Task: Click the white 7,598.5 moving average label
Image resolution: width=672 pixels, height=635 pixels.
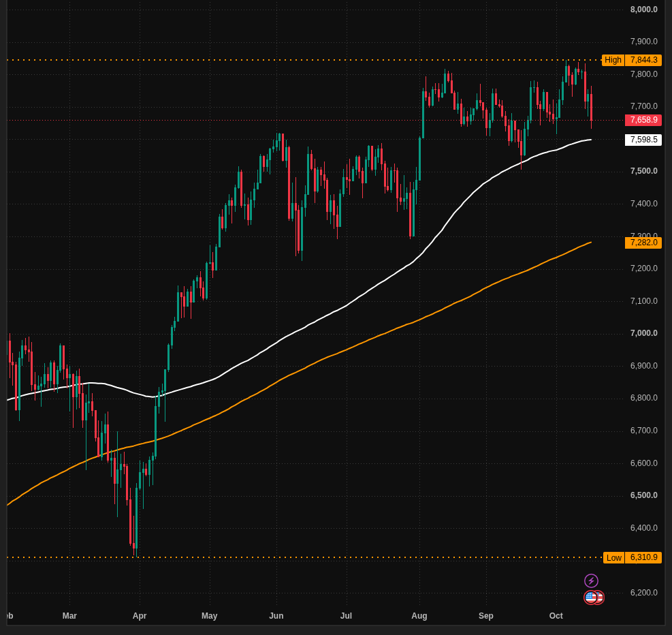Action: point(643,140)
